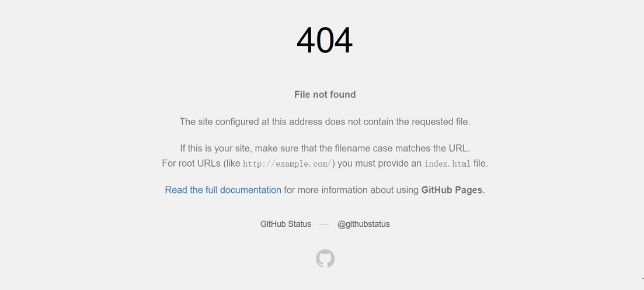Visit the GitHub Status link
The height and width of the screenshot is (290, 644).
click(x=286, y=224)
